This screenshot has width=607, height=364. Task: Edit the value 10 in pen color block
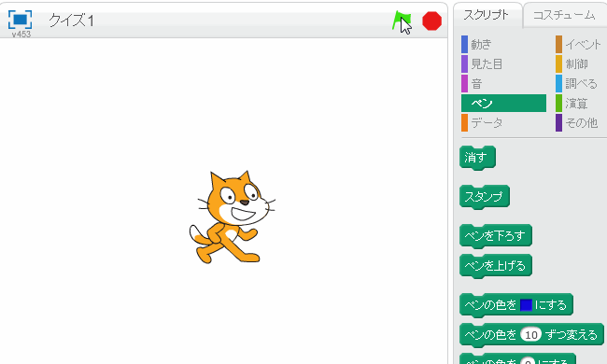tap(530, 335)
